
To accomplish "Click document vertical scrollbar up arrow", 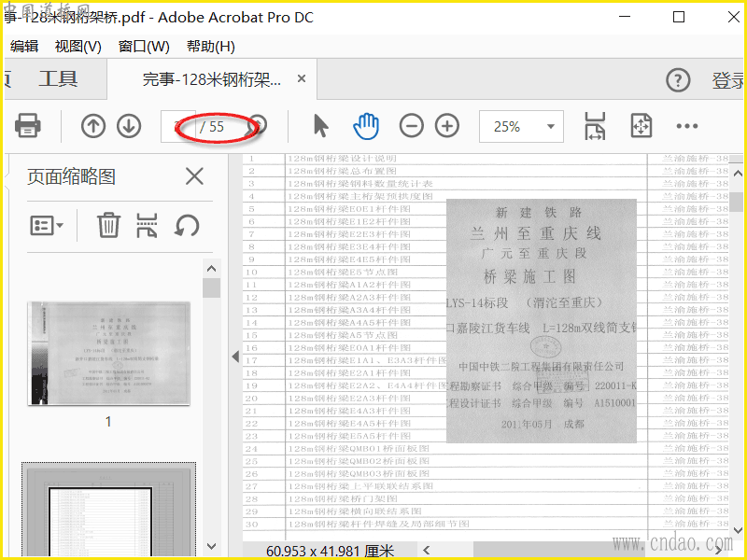I will coord(738,174).
